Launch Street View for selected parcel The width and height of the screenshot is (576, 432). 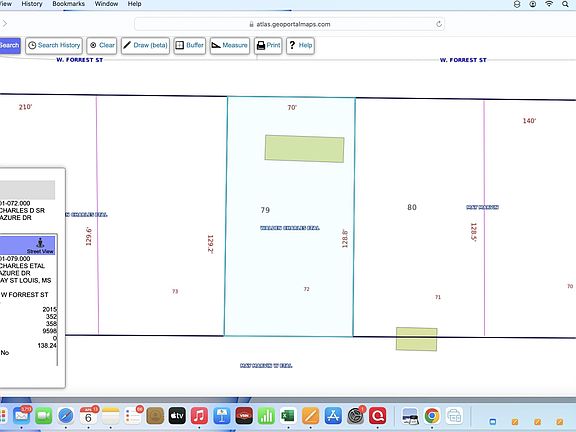(28, 245)
